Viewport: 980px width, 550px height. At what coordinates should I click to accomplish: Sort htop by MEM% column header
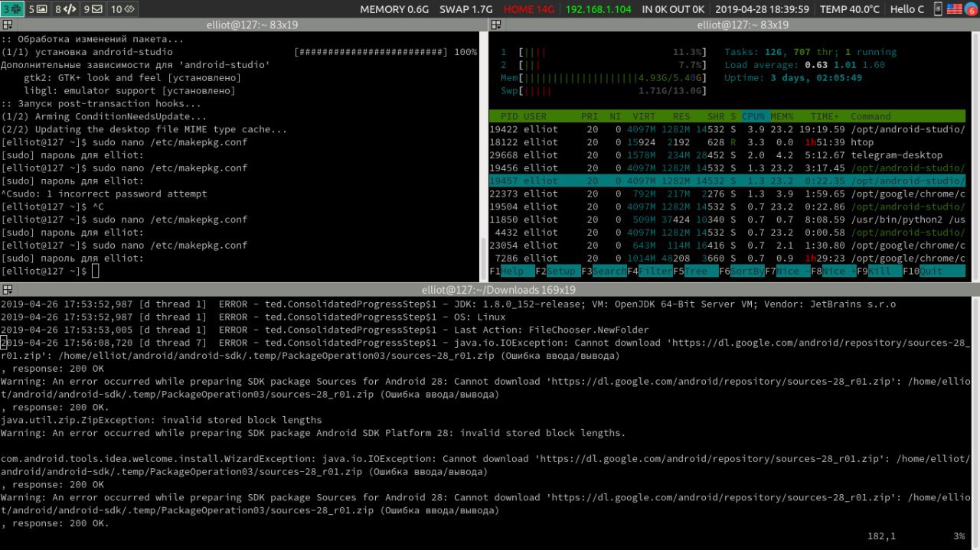coord(781,116)
